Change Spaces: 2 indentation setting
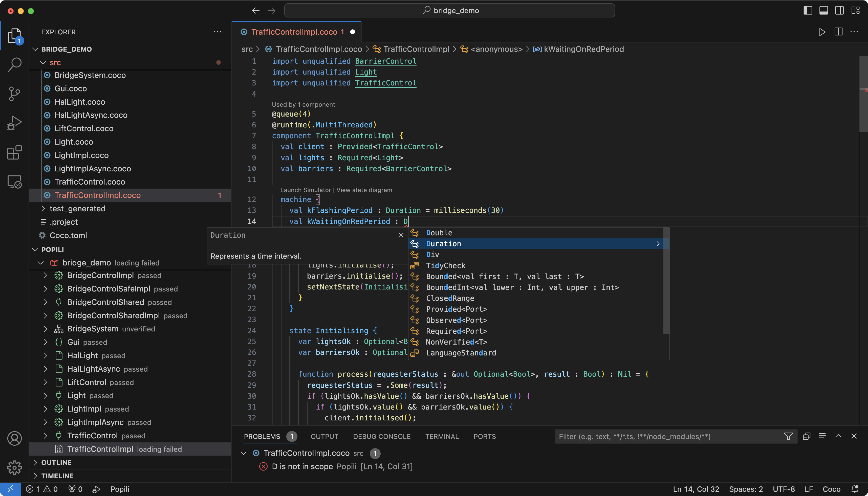This screenshot has width=868, height=496. tap(746, 489)
